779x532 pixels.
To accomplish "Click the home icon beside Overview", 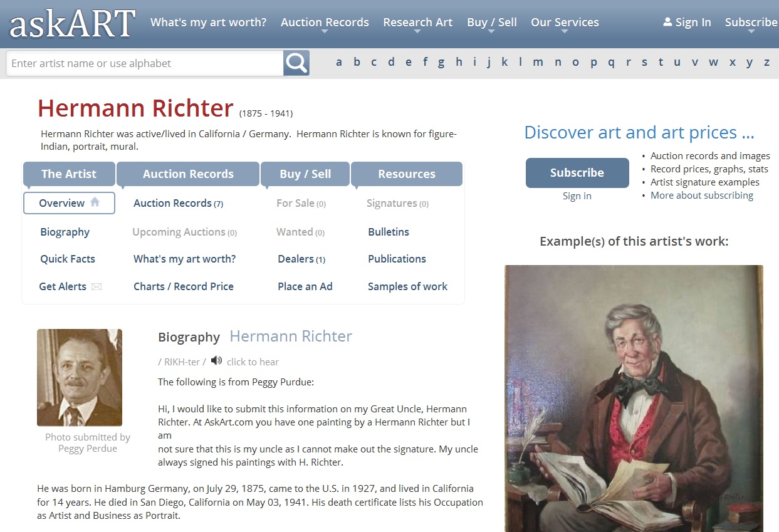I will [95, 202].
